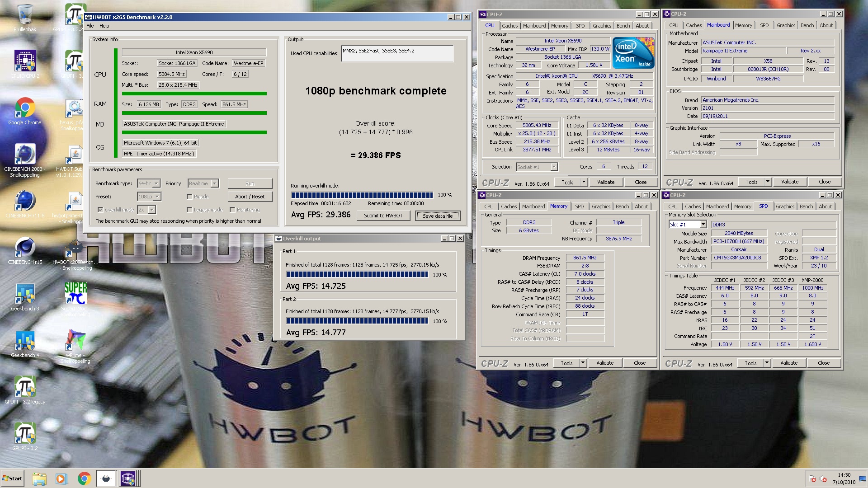Open GPUPI - 3.2 legacy shortcut
This screenshot has height=488, width=868.
(25, 390)
